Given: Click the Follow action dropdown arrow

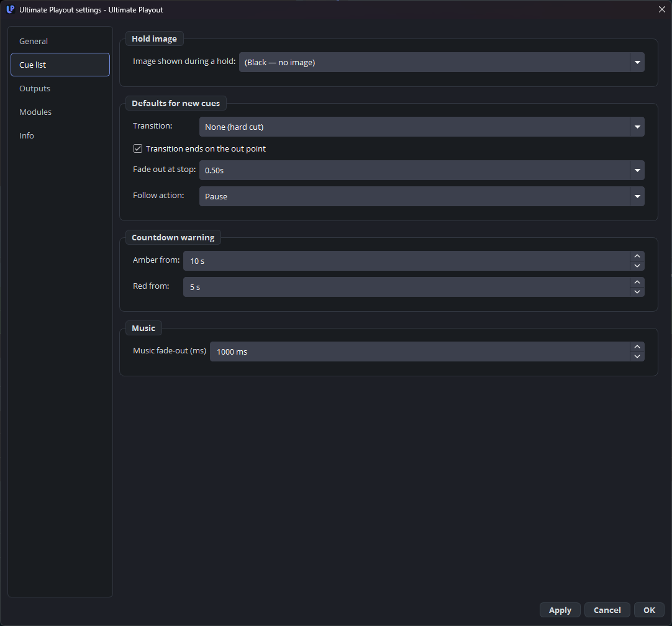Looking at the screenshot, I should tap(637, 196).
